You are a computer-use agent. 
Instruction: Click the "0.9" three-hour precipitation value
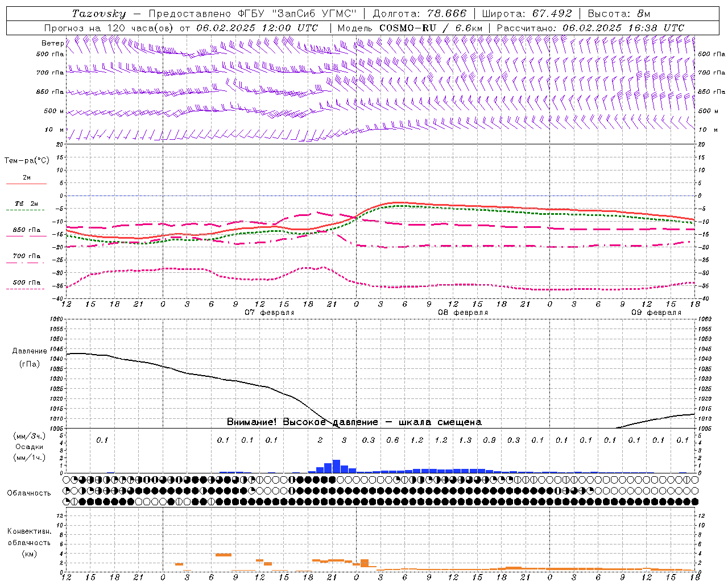[x=489, y=440]
